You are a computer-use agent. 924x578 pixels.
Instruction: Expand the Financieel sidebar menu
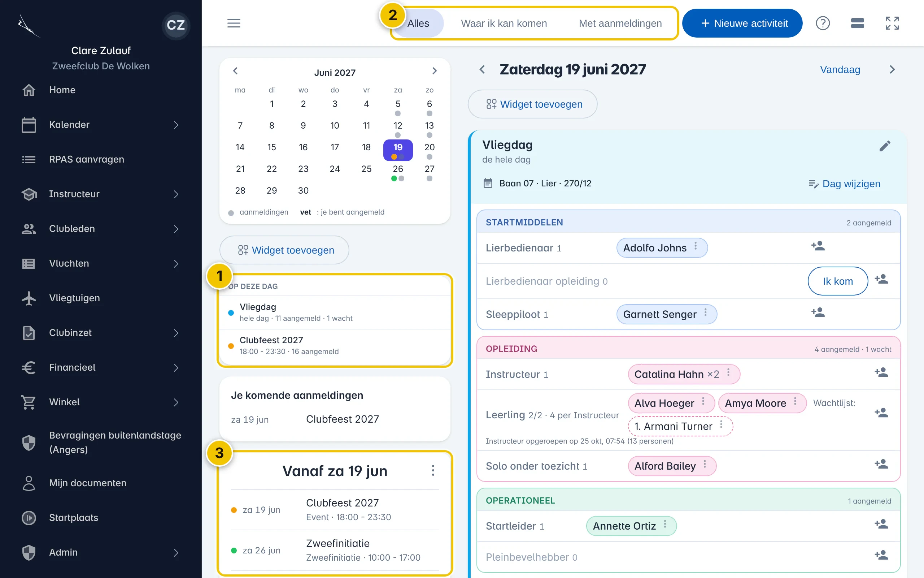[x=176, y=368]
